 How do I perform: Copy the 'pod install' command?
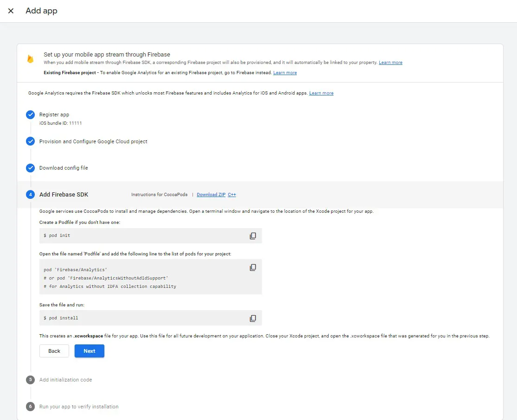click(253, 318)
